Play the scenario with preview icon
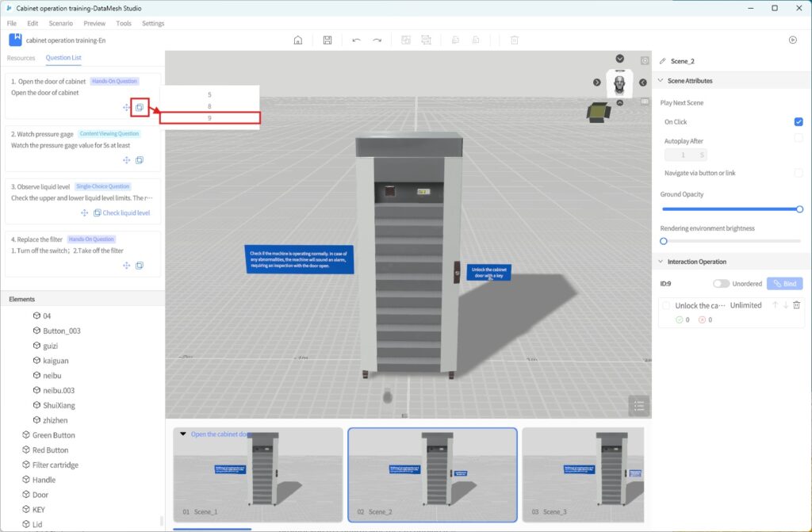Image resolution: width=812 pixels, height=532 pixels. [792, 40]
